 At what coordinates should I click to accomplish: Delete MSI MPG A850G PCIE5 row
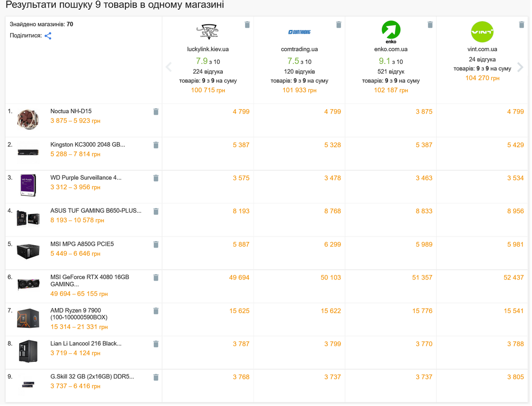(x=156, y=245)
